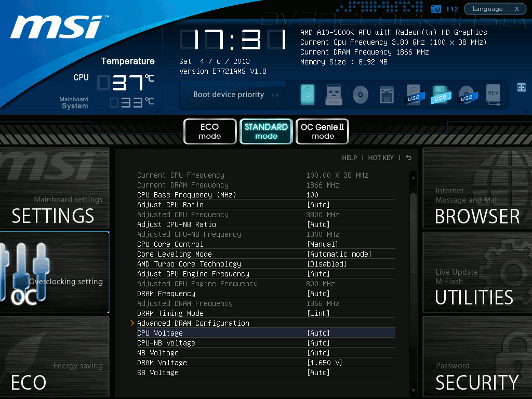Select the Adjusted CPU Frequency row

[266, 215]
